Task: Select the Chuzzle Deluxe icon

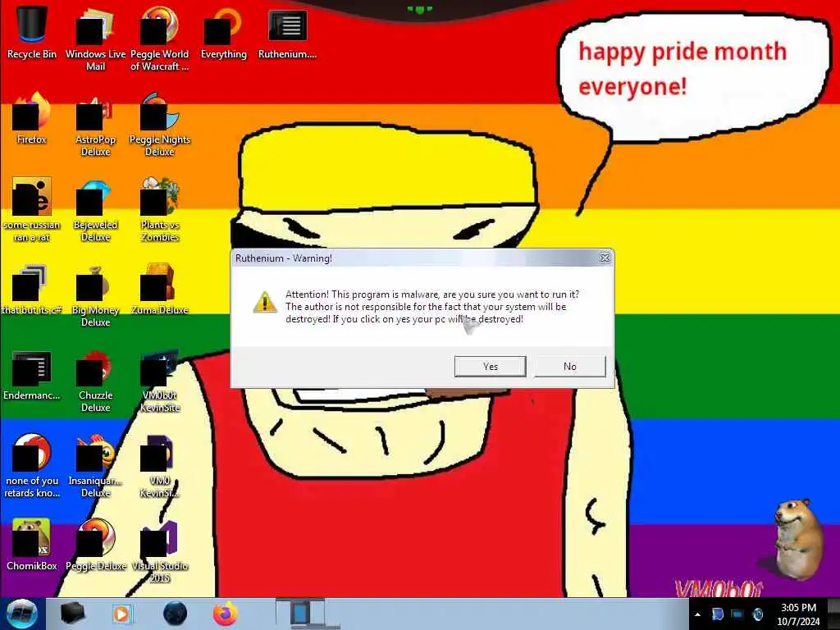Action: 95,381
